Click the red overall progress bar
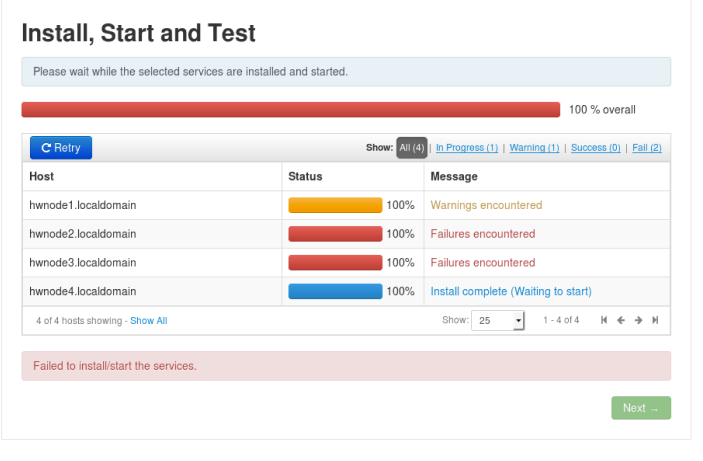Viewport: 703px width, 461px height. (291, 110)
